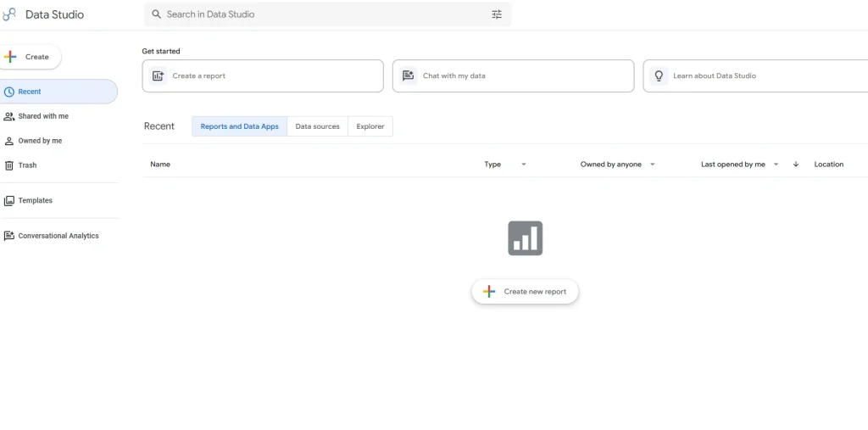Click the Create new report button
The height and width of the screenshot is (430, 868).
(525, 292)
